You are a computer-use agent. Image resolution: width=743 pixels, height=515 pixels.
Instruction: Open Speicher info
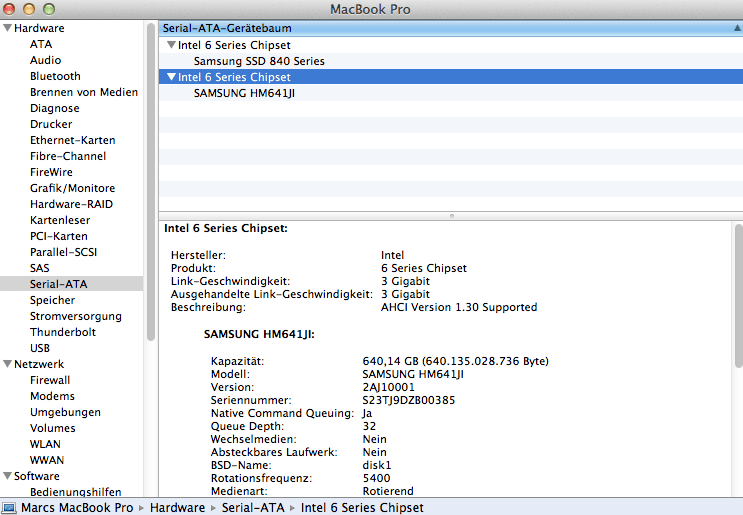coord(53,300)
